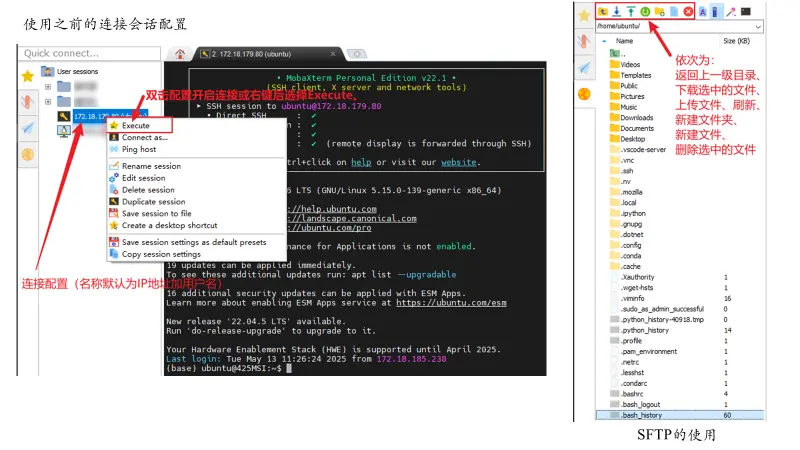The height and width of the screenshot is (450, 800).
Task: Open the home tab in terminal area
Action: click(179, 53)
